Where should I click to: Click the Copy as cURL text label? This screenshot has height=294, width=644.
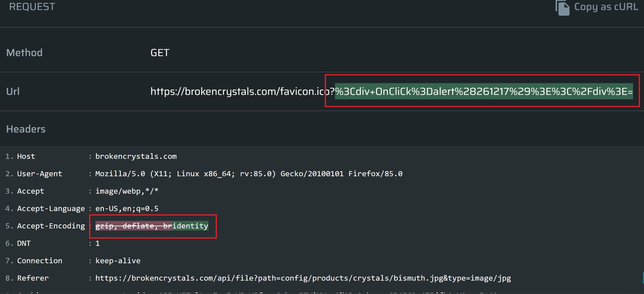tap(606, 7)
